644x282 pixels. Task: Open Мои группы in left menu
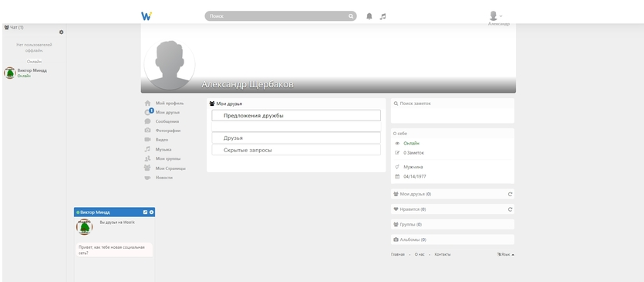[168, 158]
